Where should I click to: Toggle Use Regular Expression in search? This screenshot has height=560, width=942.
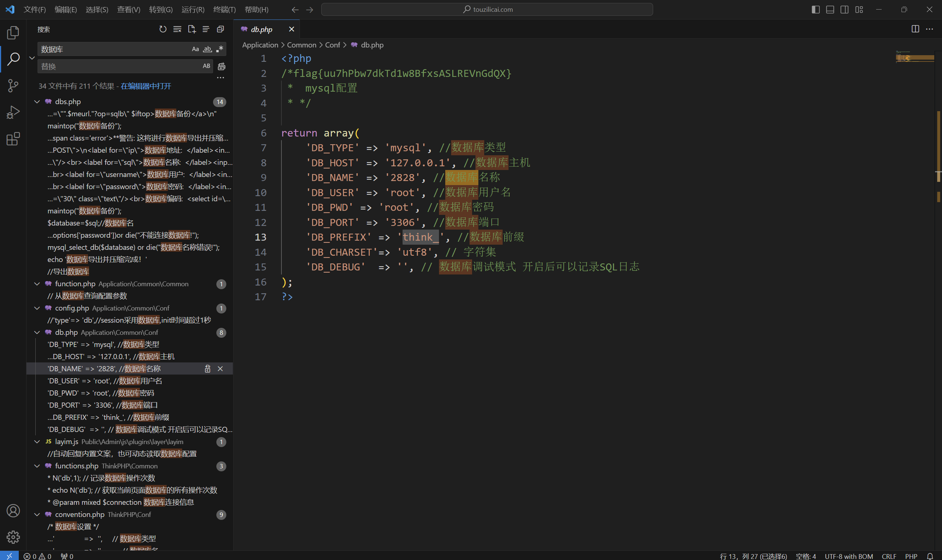pyautogui.click(x=220, y=49)
